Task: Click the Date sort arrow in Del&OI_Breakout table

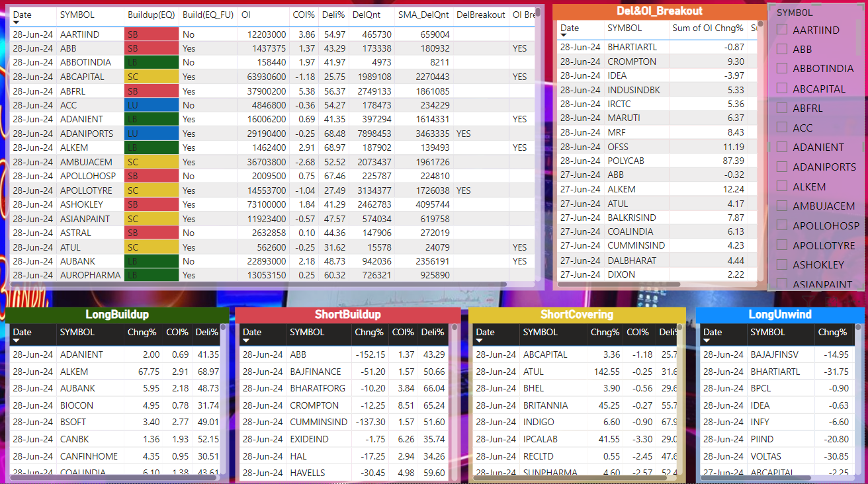Action: pos(564,36)
